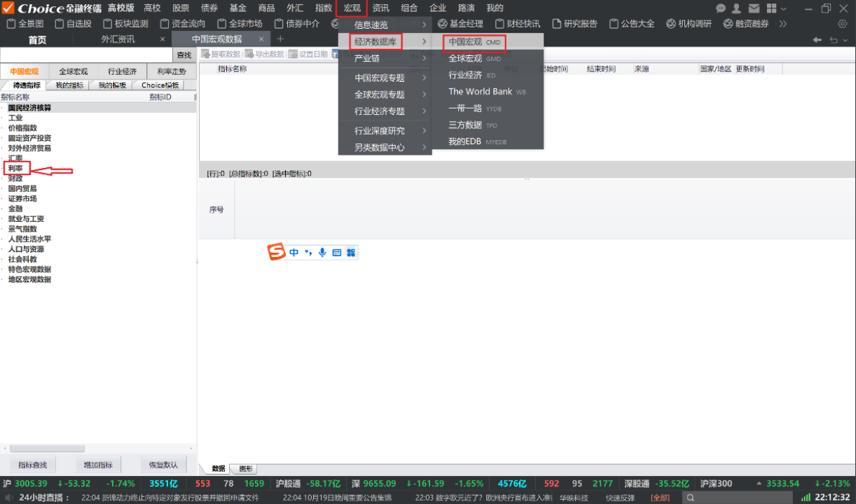Launch the 板块监测 shortcut
The image size is (856, 504).
pyautogui.click(x=125, y=24)
